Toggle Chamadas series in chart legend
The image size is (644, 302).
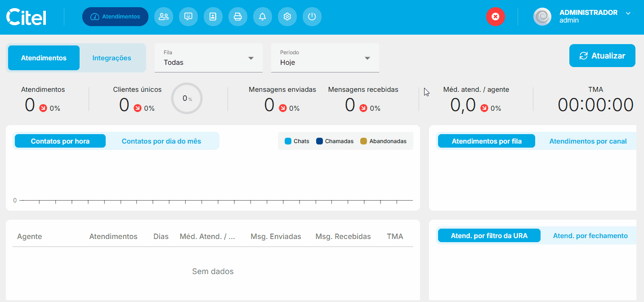(335, 141)
